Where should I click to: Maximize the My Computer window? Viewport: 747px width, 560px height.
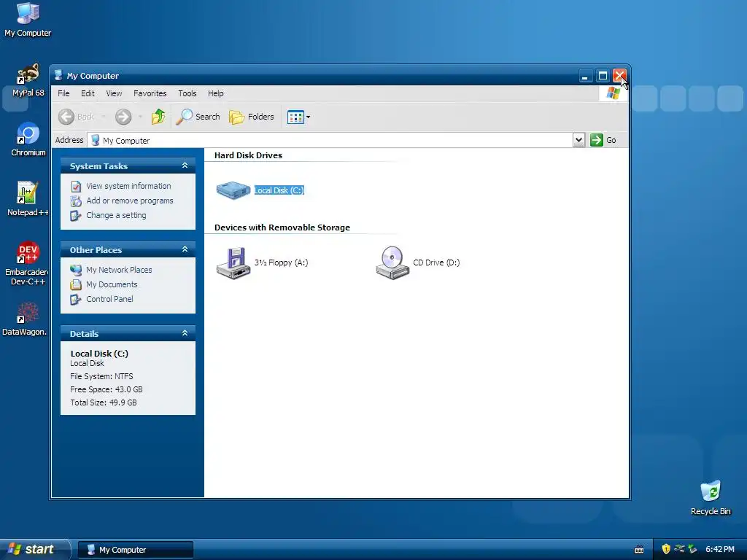click(x=603, y=76)
